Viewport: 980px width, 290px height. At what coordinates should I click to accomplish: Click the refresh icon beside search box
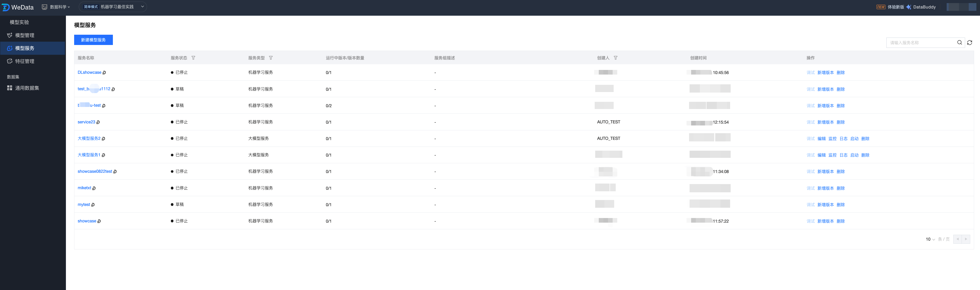pos(970,43)
